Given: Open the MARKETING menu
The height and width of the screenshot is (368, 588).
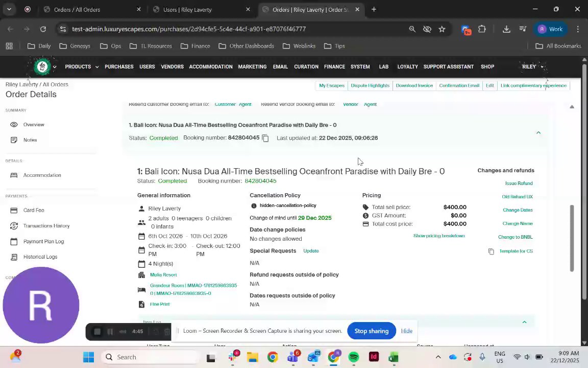Looking at the screenshot, I should coord(252,67).
